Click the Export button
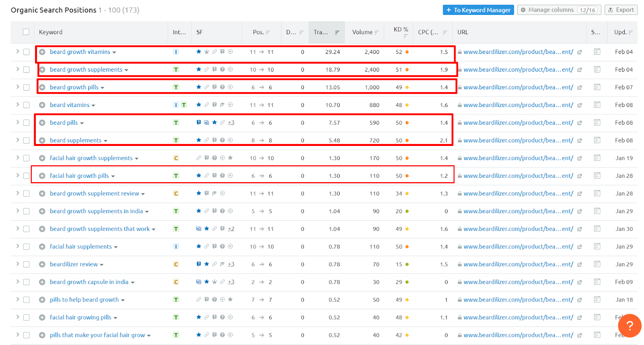 [x=621, y=10]
